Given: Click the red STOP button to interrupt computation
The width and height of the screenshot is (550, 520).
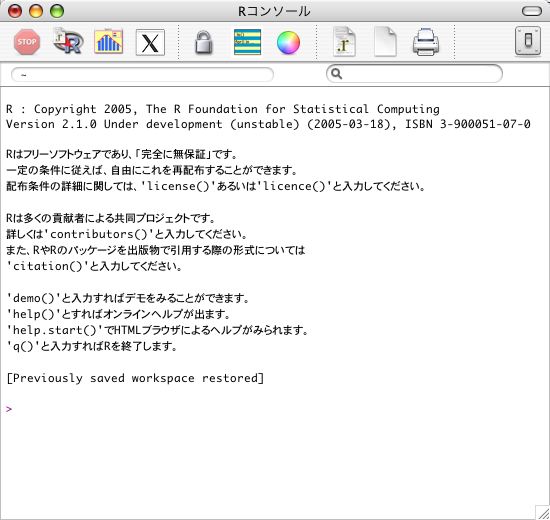Looking at the screenshot, I should click(x=27, y=42).
